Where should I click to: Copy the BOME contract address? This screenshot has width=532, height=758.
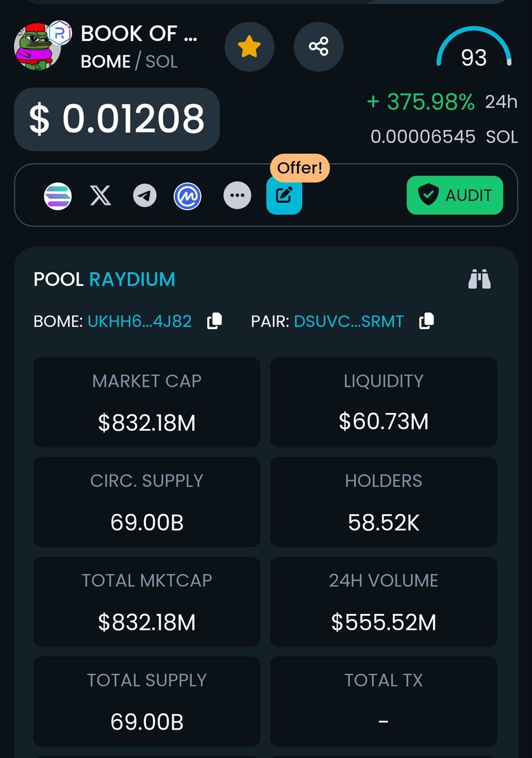coord(215,321)
